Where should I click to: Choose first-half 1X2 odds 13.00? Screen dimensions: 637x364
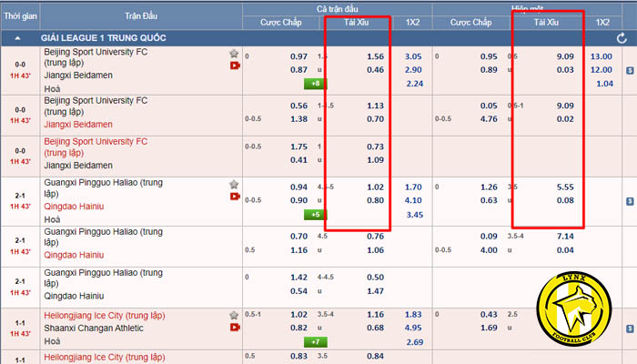tap(602, 56)
